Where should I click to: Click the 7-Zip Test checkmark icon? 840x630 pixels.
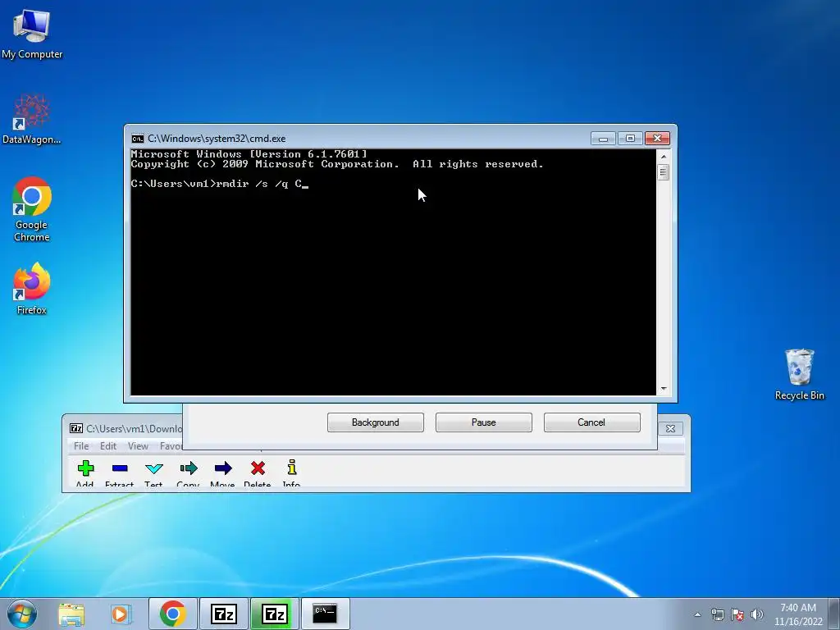click(x=153, y=468)
